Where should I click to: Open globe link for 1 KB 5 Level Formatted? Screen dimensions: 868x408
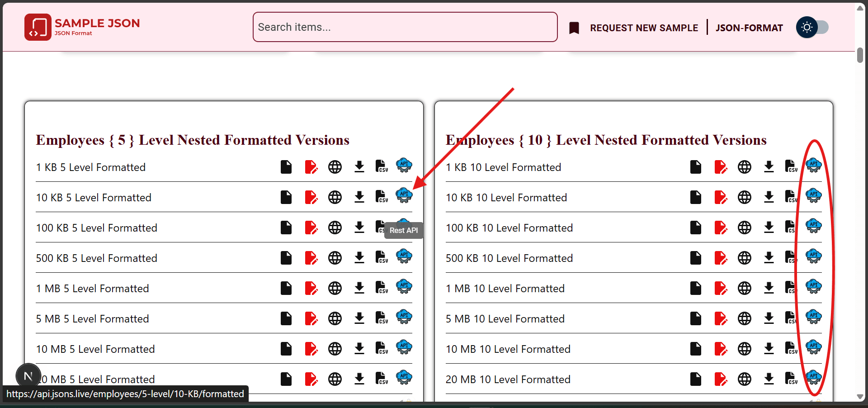click(335, 167)
